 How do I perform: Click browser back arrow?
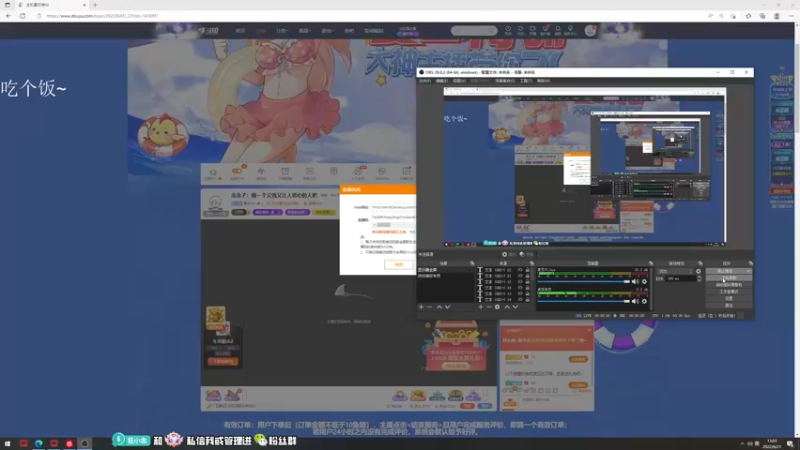[x=9, y=16]
